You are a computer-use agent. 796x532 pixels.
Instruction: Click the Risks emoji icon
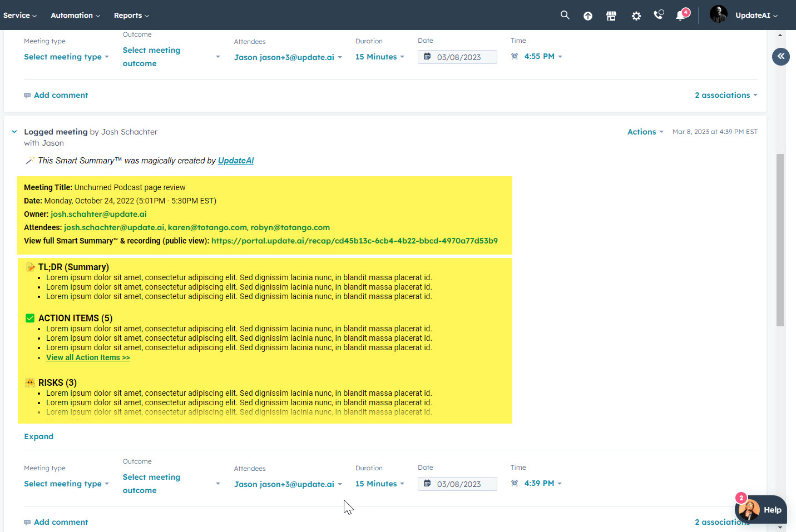pos(30,382)
